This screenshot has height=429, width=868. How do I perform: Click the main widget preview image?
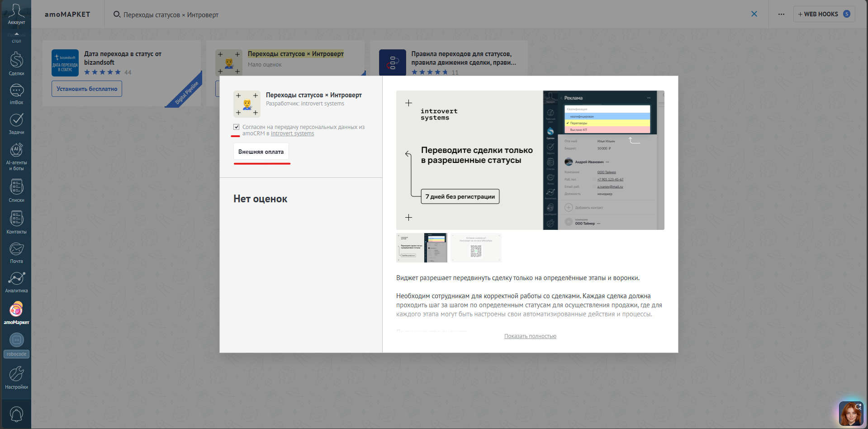pos(530,160)
